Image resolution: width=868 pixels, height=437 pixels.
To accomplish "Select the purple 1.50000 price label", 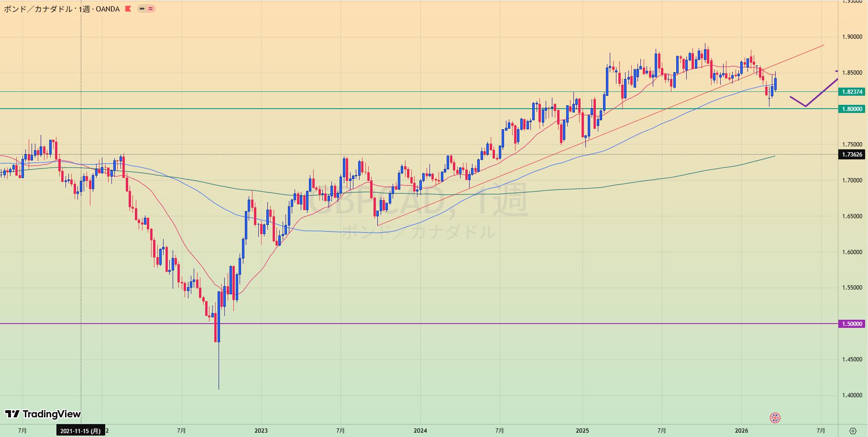I will [852, 324].
